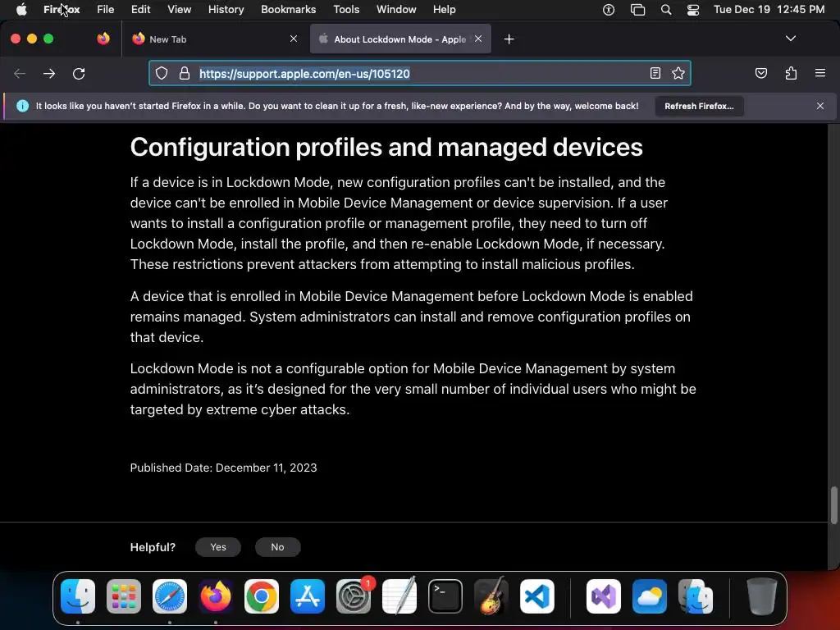This screenshot has height=630, width=840.
Task: Click the Configuration profiles and managed devices heading
Action: tap(386, 148)
